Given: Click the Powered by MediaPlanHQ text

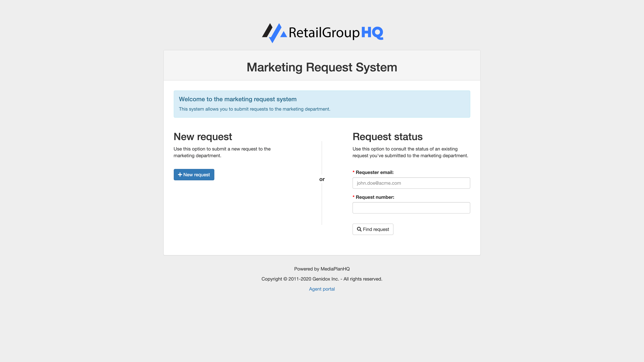Looking at the screenshot, I should [322, 269].
